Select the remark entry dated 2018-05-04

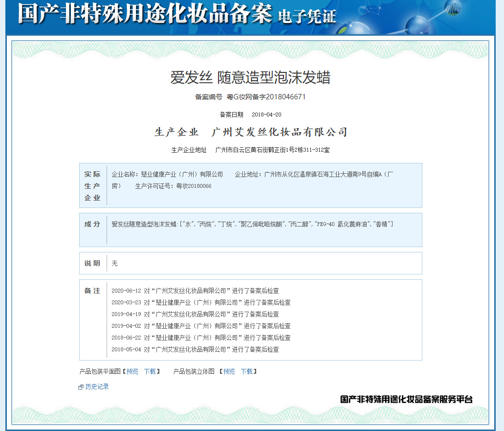(x=195, y=349)
